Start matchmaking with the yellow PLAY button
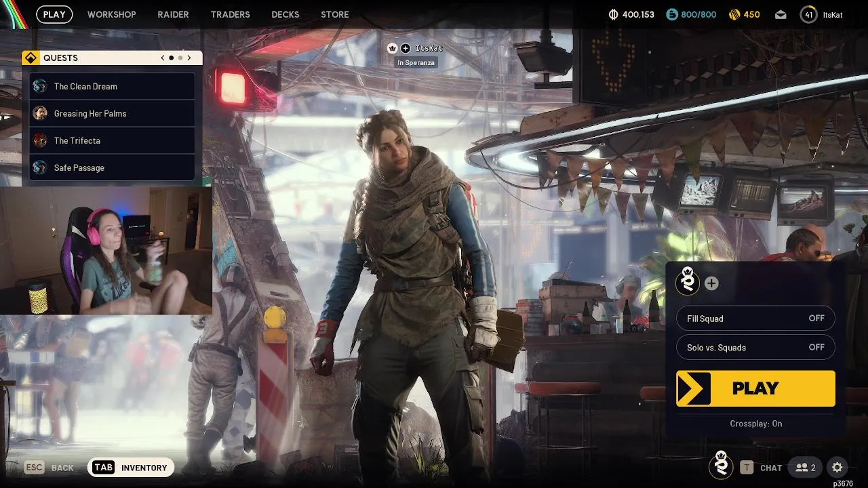 pos(755,388)
